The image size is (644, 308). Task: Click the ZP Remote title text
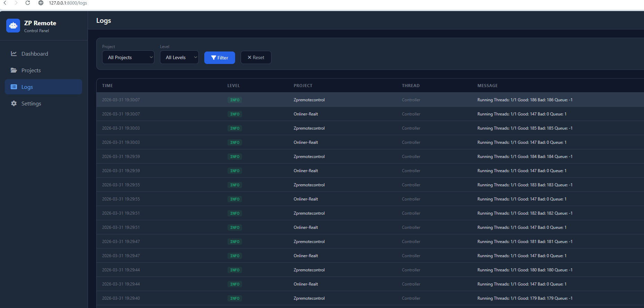click(x=40, y=23)
